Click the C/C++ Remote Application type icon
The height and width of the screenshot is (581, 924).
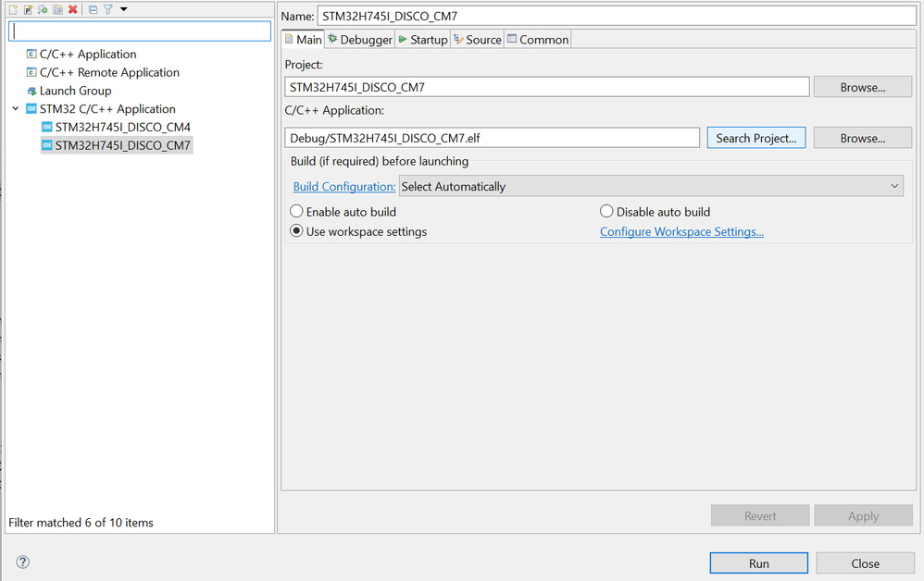31,72
